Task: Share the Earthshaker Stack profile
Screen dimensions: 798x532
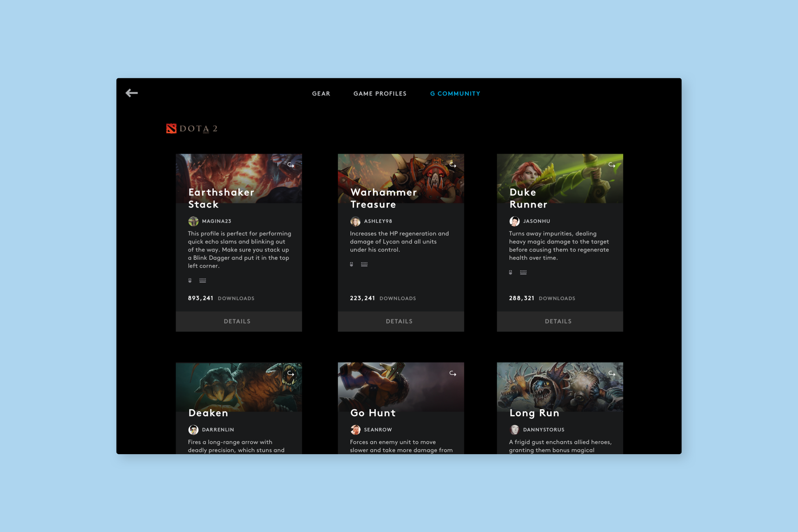Action: pos(291,165)
